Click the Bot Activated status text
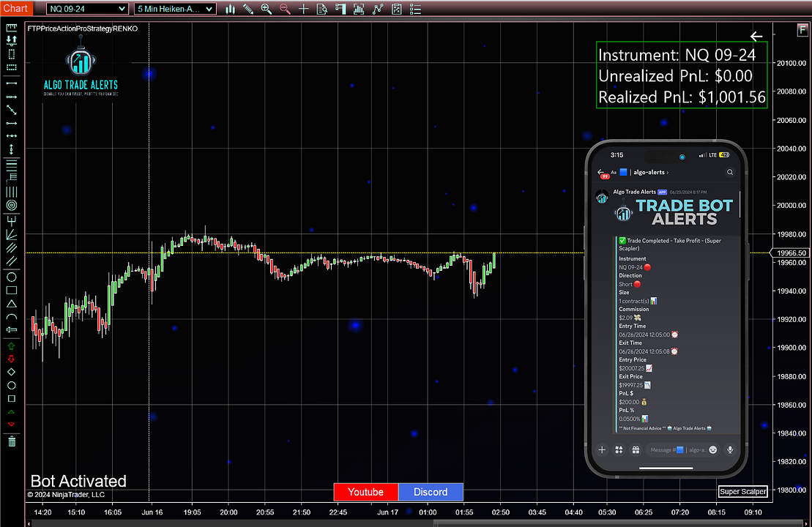Screen dimensions: 812x527 tap(78, 481)
